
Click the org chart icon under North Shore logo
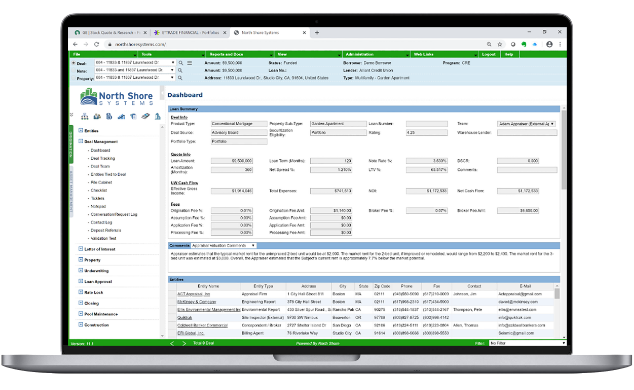[85, 116]
